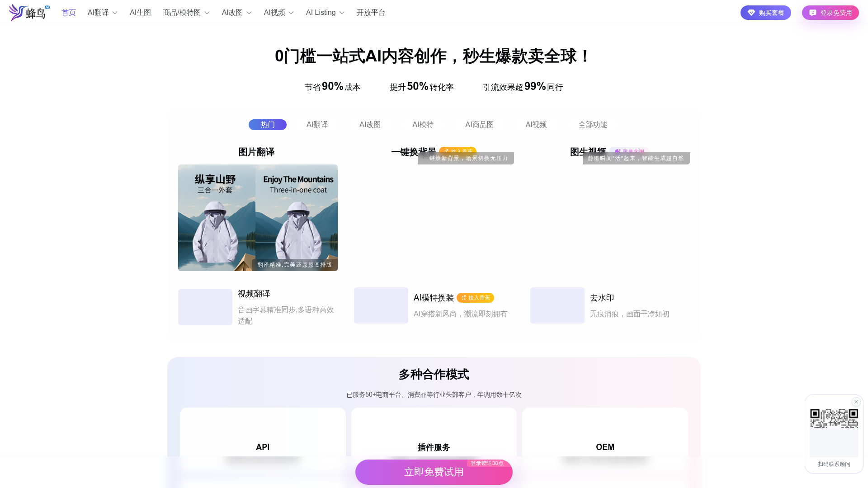Click the 蜂鸟 AI logo
868x488 pixels.
[29, 13]
